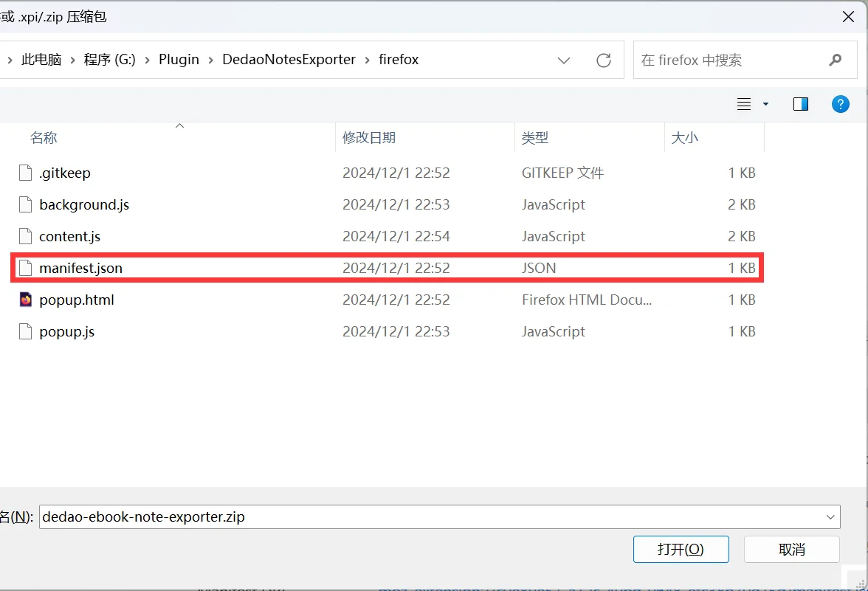The width and height of the screenshot is (868, 591).
Task: Click the 取消 button
Action: click(791, 549)
